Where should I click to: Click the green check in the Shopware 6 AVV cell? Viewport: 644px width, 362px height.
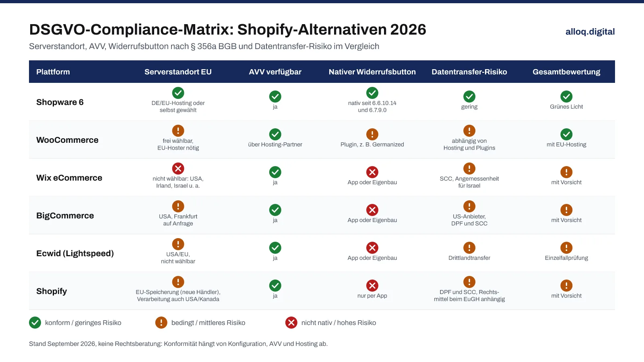point(275,97)
